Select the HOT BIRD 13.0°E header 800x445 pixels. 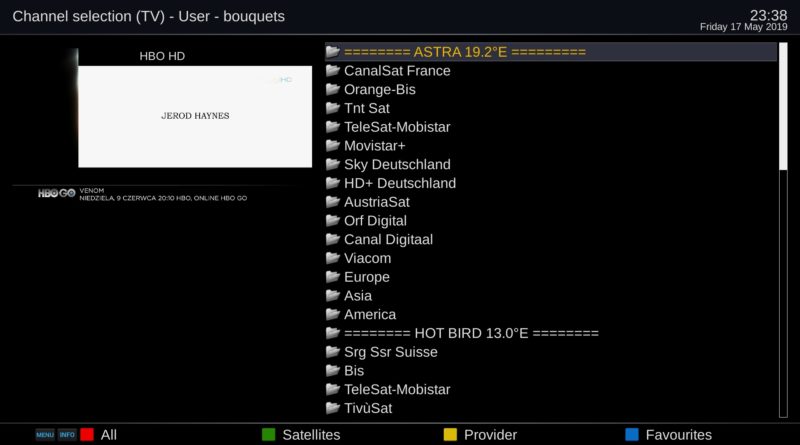551,333
